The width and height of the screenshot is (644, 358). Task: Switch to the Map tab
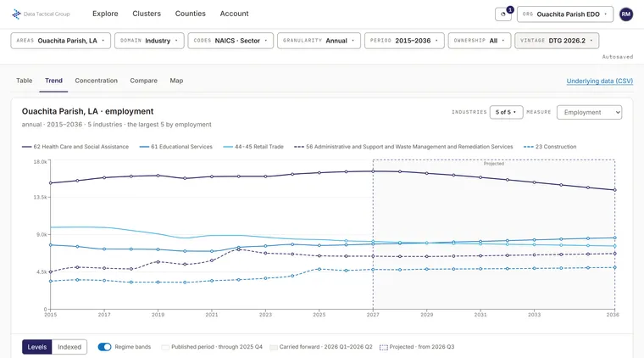(x=176, y=81)
